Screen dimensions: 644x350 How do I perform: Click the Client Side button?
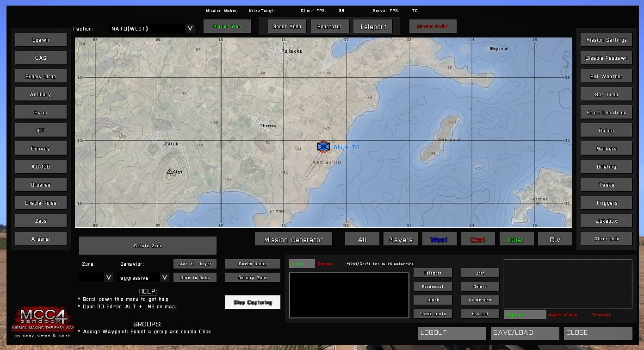point(607,239)
